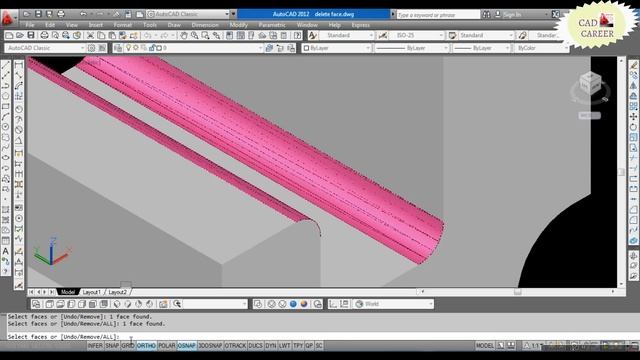Set Conceptual visual style orange sphere
This screenshot has width=640, height=360.
(x=304, y=304)
